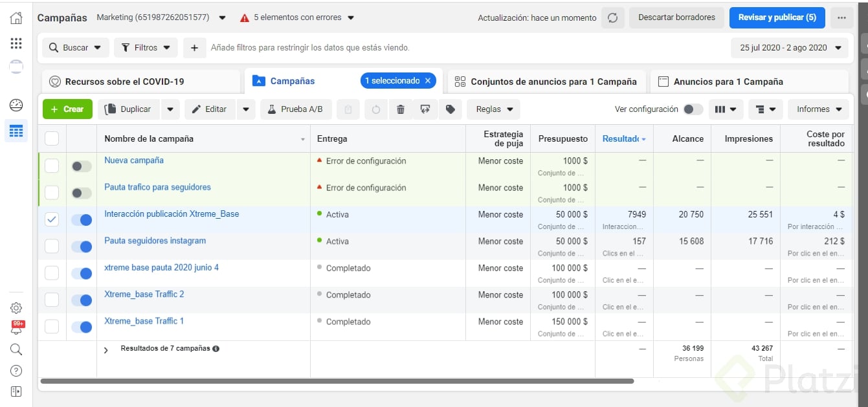
Task: Open Anuncios para 1 Campaña tab
Action: click(749, 82)
